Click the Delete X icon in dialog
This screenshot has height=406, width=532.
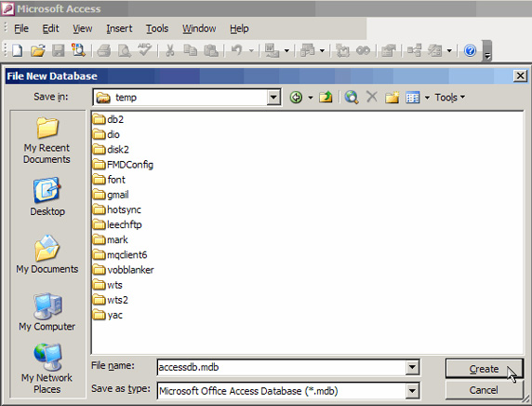tap(372, 97)
